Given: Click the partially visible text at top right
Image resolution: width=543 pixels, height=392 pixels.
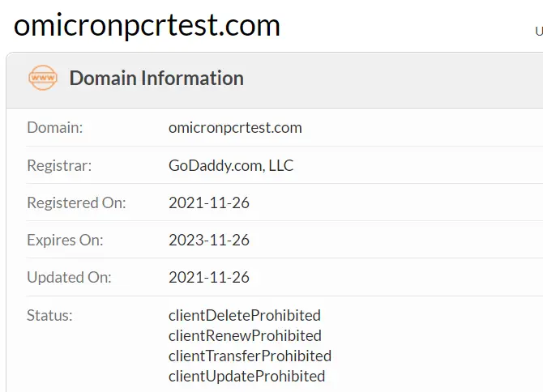Looking at the screenshot, I should click(x=539, y=31).
